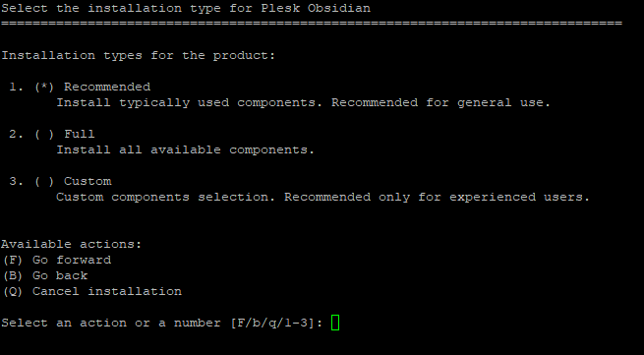
Task: Click the (B) Go back action
Action: coord(45,275)
